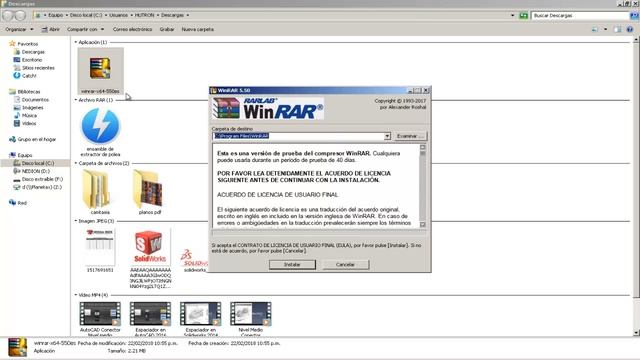Open the planos pdf folder

149,192
